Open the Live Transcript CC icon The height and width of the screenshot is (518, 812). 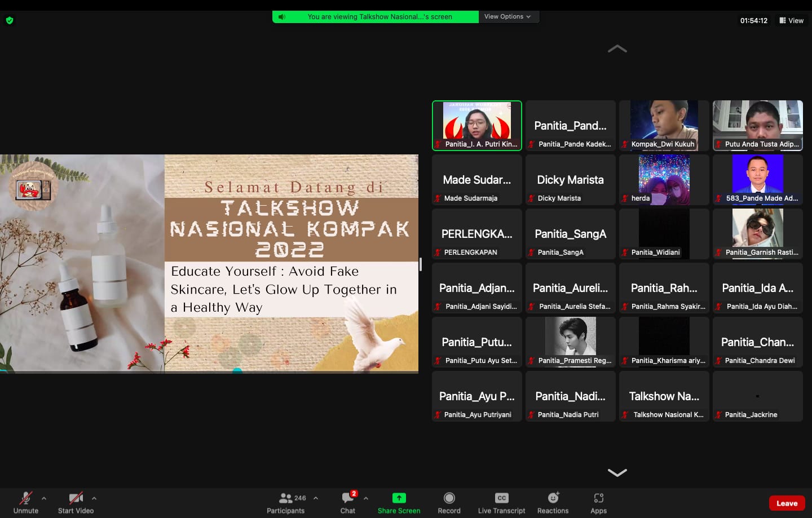tap(501, 498)
